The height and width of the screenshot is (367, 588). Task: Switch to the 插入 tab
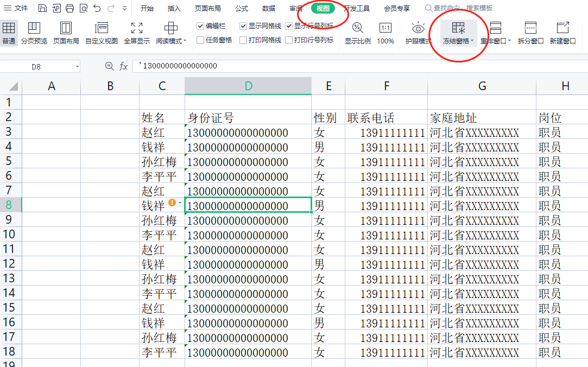[x=174, y=8]
